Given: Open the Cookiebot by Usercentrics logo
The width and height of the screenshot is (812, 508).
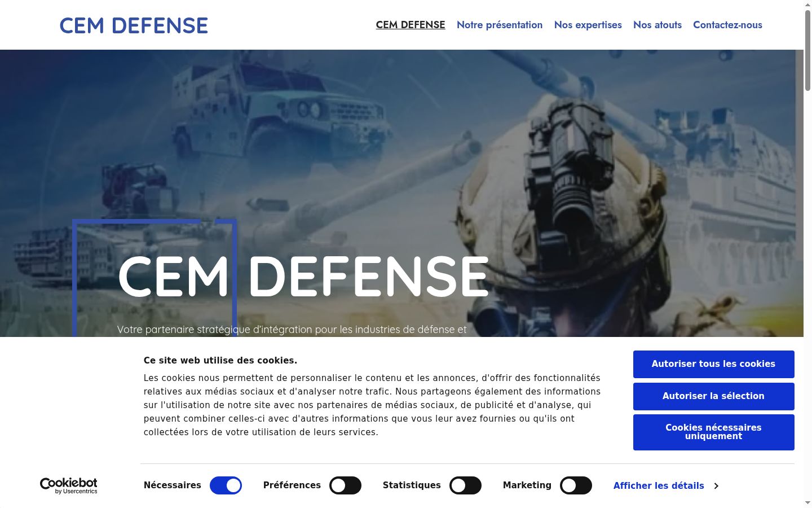Looking at the screenshot, I should pos(69,485).
